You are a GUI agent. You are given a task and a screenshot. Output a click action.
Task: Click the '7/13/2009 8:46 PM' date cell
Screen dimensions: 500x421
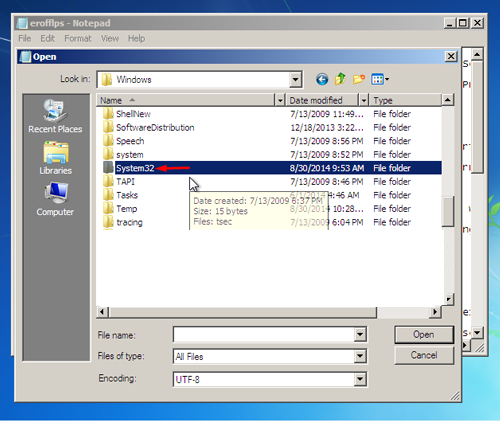tap(327, 182)
